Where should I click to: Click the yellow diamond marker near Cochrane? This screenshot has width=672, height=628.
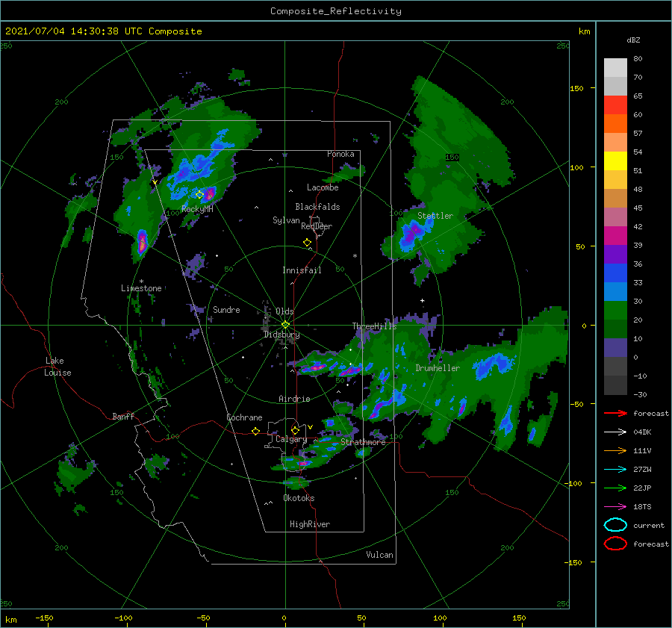click(x=255, y=431)
